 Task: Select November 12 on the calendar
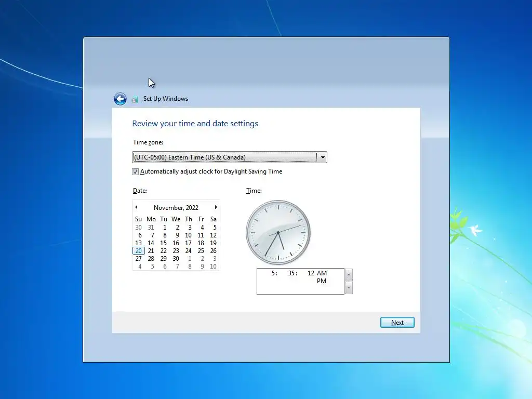(x=213, y=235)
